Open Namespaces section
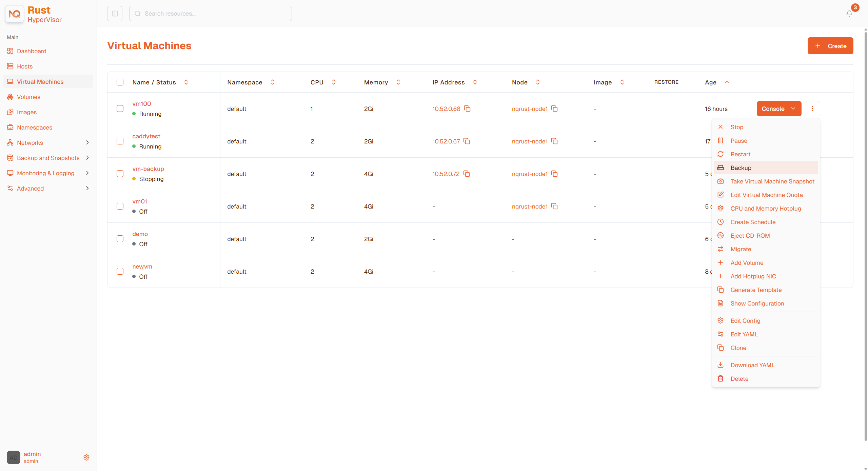 click(x=48, y=127)
